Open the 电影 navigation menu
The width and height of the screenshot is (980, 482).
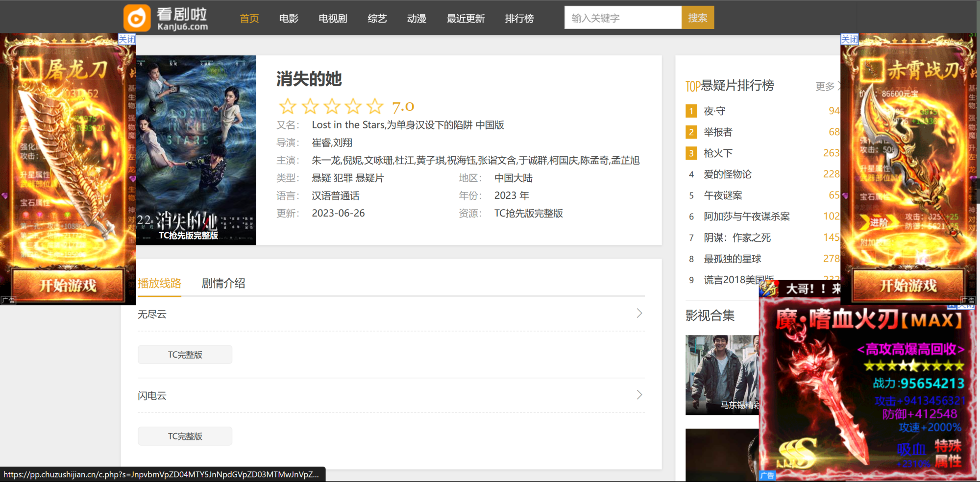pyautogui.click(x=289, y=19)
